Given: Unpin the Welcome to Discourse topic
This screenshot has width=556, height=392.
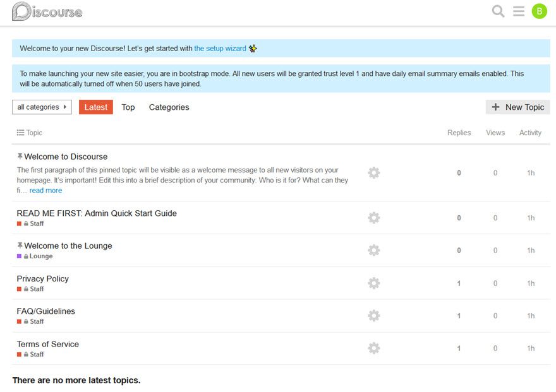Looking at the screenshot, I should click(x=19, y=155).
